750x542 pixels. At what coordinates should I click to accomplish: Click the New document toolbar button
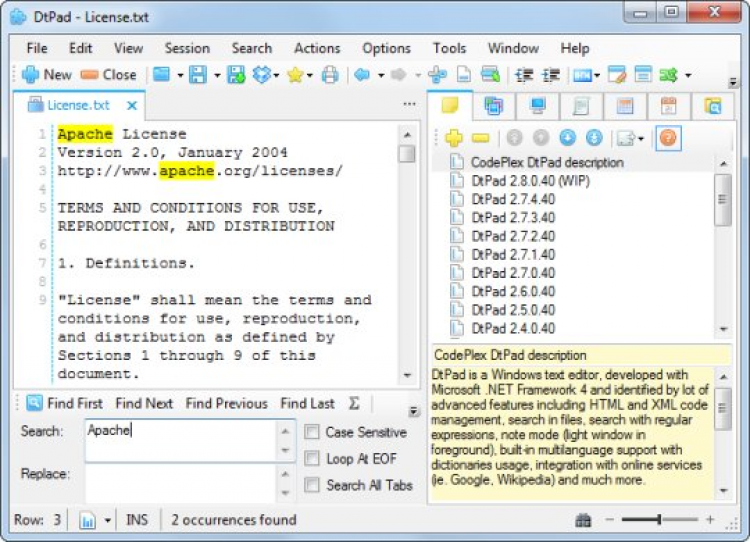pyautogui.click(x=47, y=75)
